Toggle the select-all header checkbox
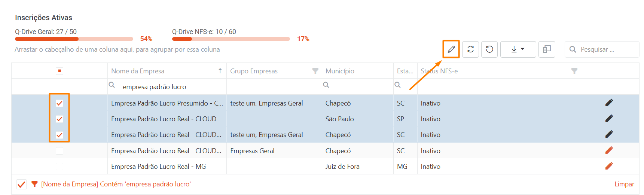Image resolution: width=644 pixels, height=195 pixels. 59,71
